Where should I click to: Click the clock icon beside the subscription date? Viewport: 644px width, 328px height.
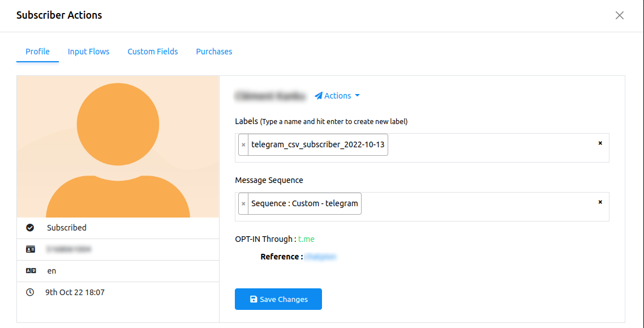coord(31,292)
